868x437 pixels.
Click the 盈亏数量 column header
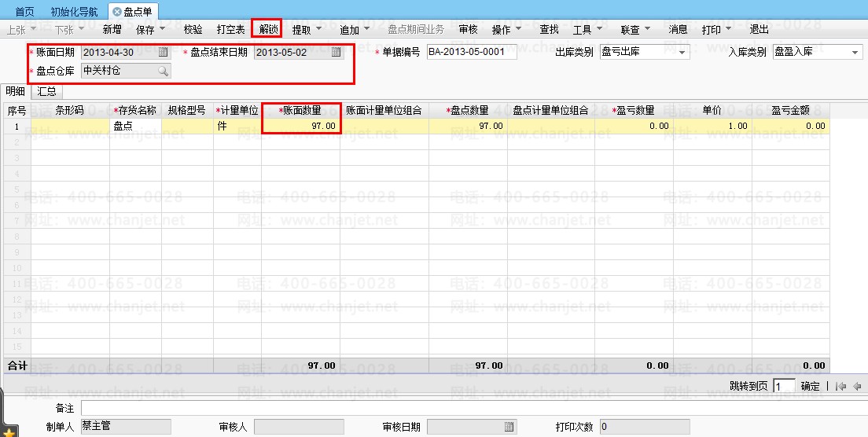634,111
